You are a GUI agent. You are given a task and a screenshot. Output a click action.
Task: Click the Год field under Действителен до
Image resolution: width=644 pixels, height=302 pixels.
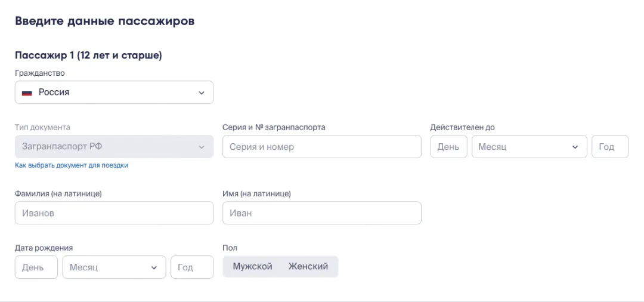click(609, 147)
